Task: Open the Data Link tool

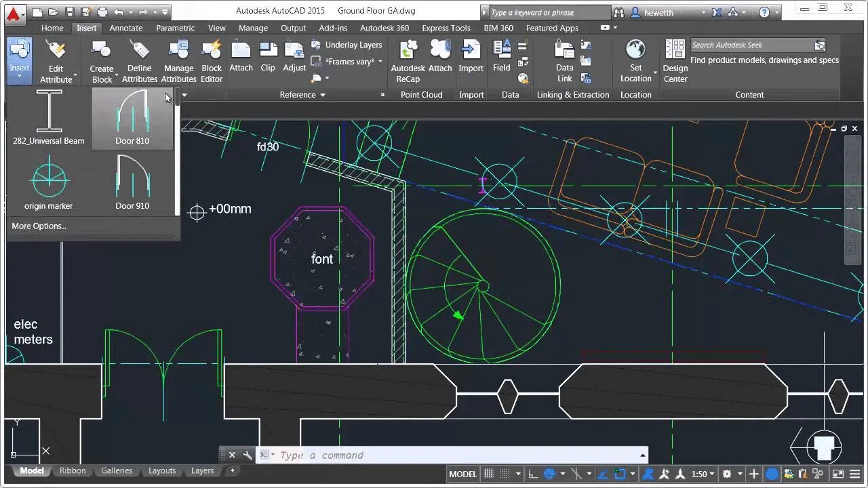Action: click(565, 62)
